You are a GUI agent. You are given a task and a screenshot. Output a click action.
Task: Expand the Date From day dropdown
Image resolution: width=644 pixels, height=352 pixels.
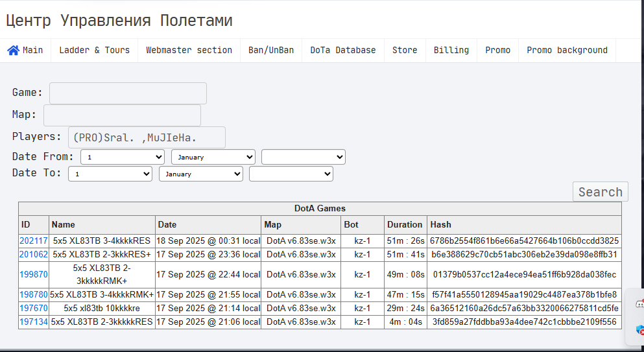pyautogui.click(x=123, y=157)
